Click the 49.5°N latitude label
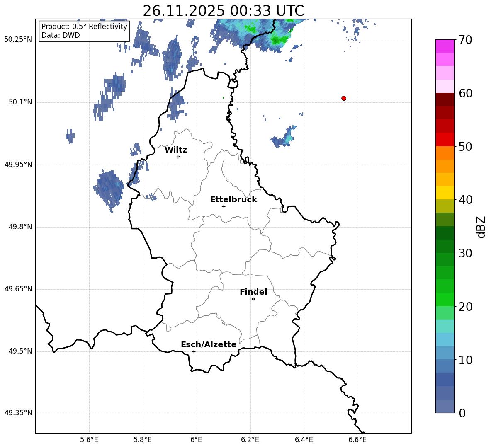 (20, 351)
